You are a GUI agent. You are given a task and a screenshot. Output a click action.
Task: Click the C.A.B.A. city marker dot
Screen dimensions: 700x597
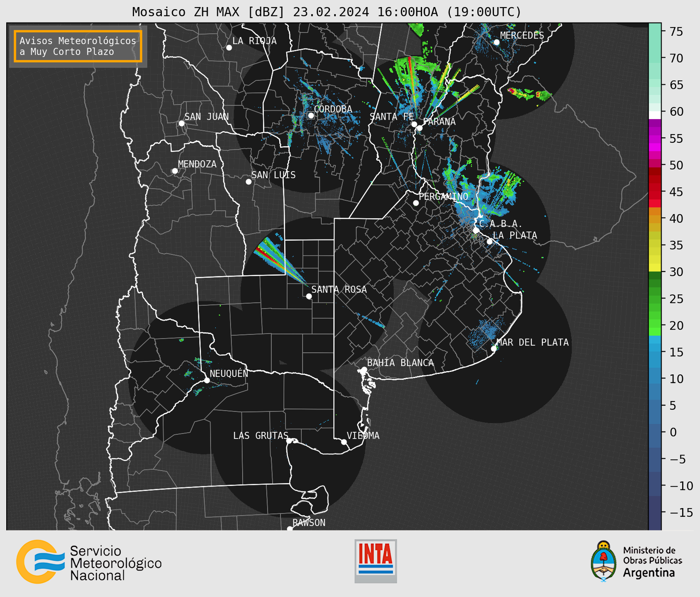pos(476,230)
